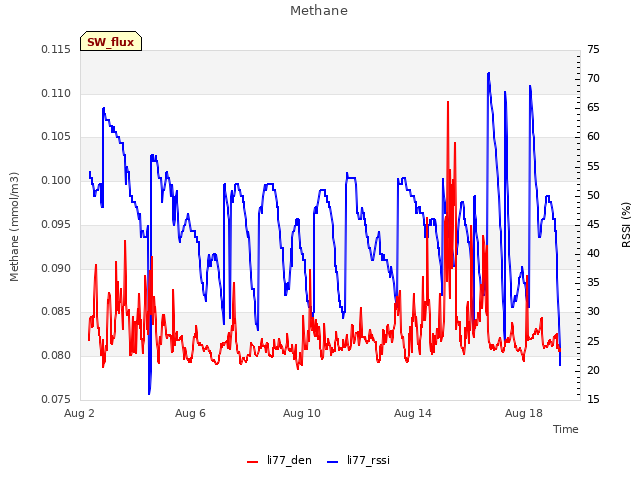This screenshot has width=640, height=480.
Task: Click the 65 RSSI axis value
Action: pos(593,107)
